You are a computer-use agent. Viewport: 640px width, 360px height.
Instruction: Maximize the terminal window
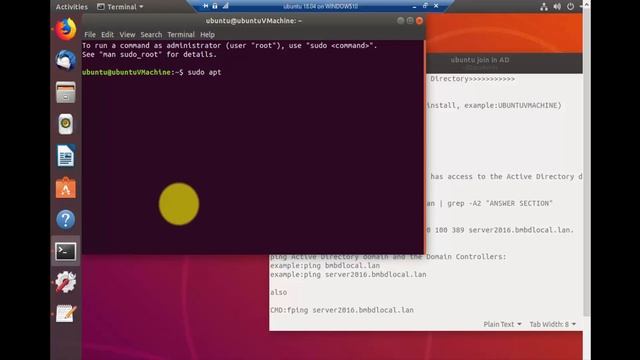tap(410, 21)
